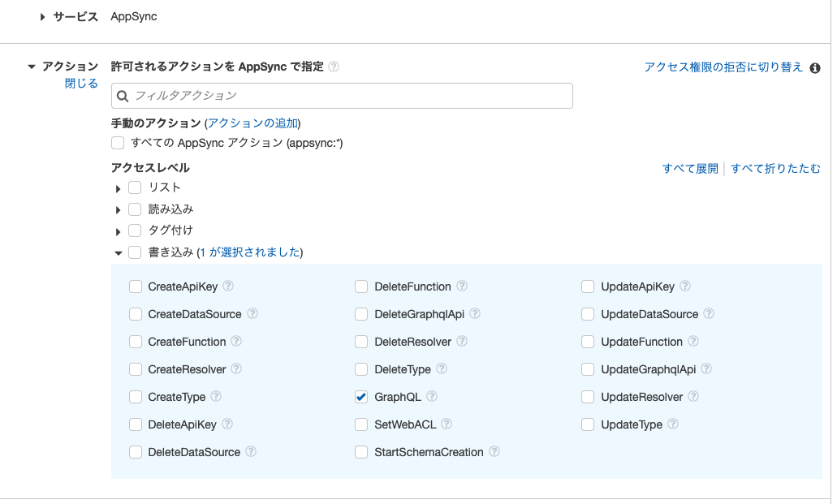The width and height of the screenshot is (837, 504).
Task: Tick the UpdateGraphqlApi checkbox
Action: (588, 369)
